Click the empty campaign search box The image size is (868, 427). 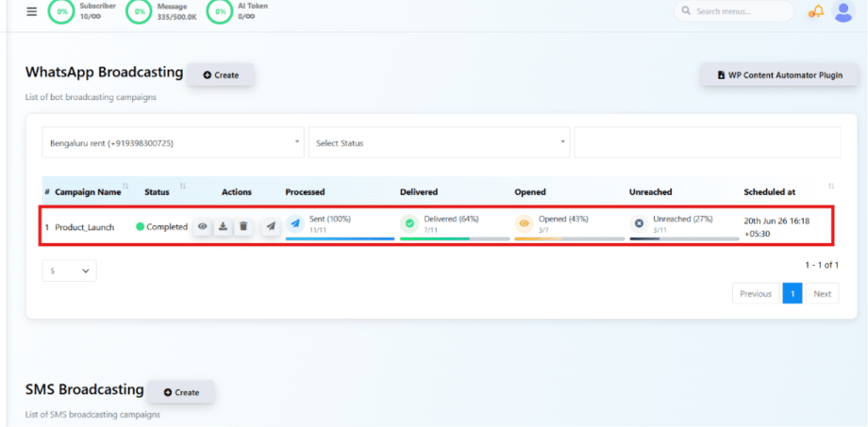point(708,142)
